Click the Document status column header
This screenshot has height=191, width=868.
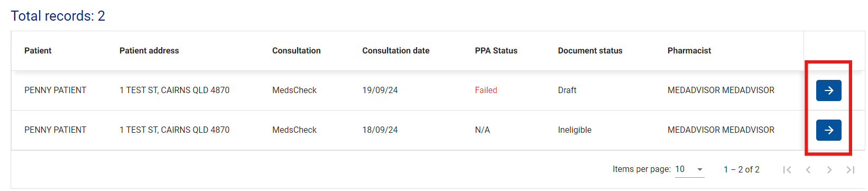click(x=590, y=51)
